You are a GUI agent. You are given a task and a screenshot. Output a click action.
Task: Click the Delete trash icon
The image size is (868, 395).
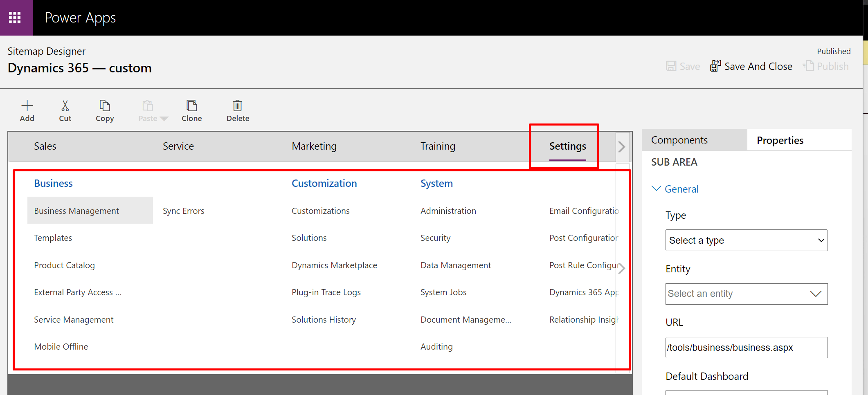(238, 105)
